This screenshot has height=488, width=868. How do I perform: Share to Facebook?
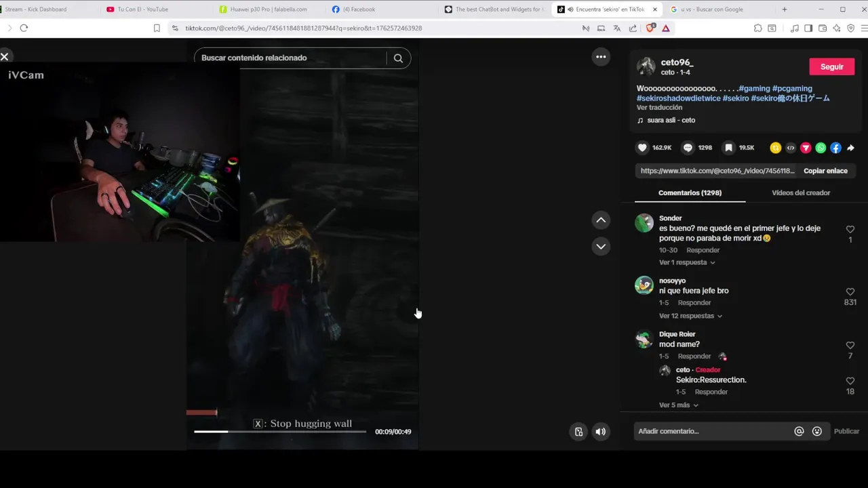835,148
